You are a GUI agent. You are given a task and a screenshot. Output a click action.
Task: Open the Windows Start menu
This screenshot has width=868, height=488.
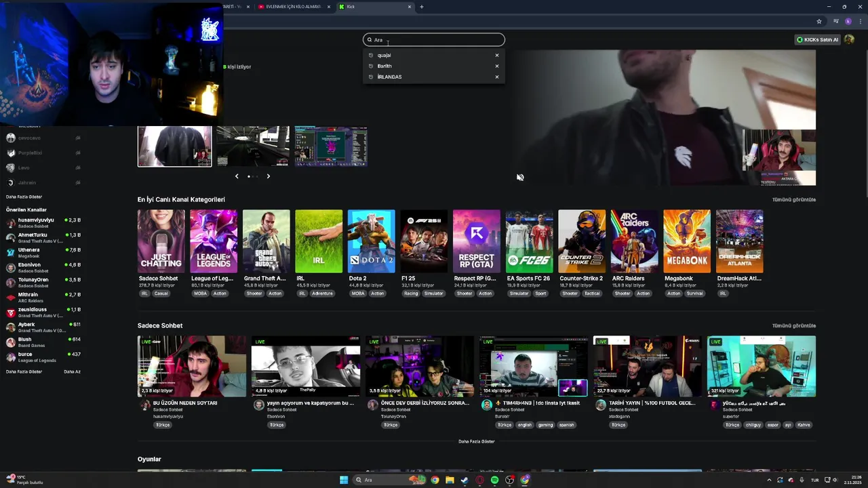coord(344,480)
